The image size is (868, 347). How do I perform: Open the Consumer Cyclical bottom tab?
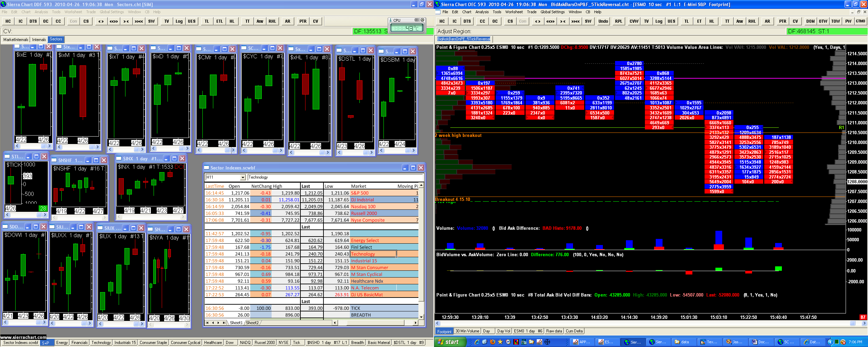pyautogui.click(x=185, y=343)
